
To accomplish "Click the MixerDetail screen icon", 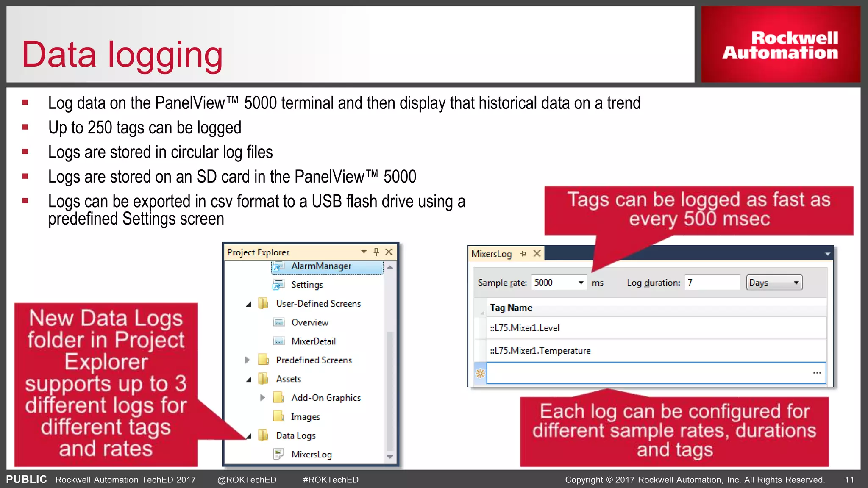I will (x=278, y=341).
